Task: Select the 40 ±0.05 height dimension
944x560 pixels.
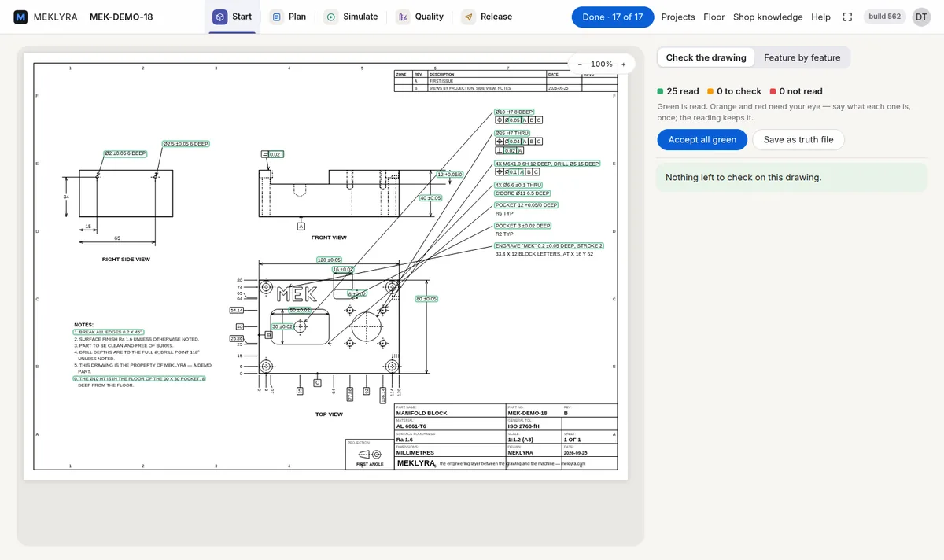Action: (430, 198)
